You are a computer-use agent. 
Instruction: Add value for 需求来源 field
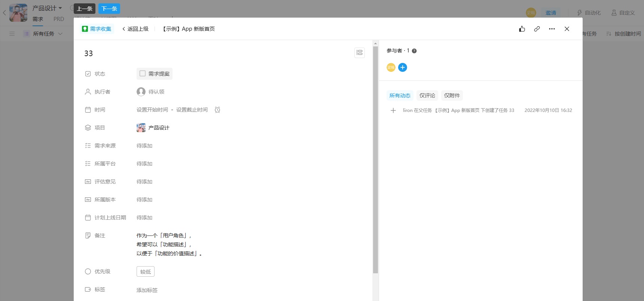[x=144, y=146]
